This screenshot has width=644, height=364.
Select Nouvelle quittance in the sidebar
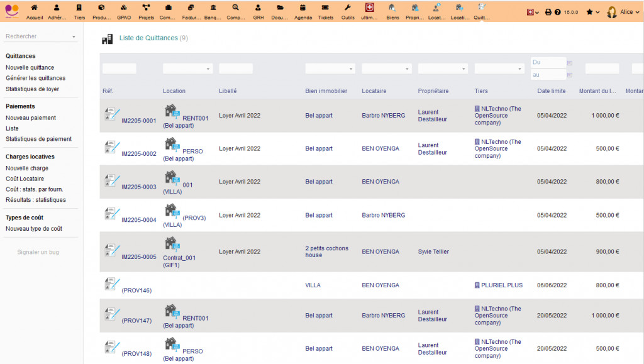pos(30,67)
